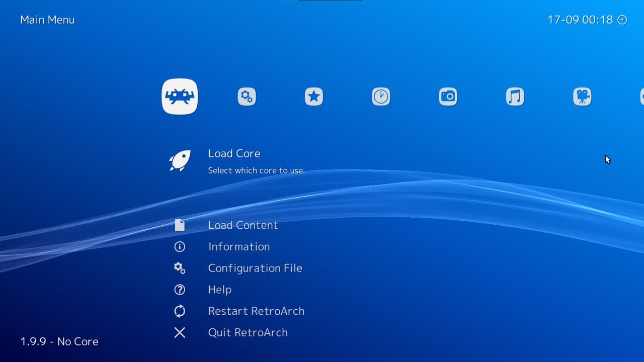The image size is (644, 362).
Task: Click the circular arrows restart icon
Action: point(180,311)
